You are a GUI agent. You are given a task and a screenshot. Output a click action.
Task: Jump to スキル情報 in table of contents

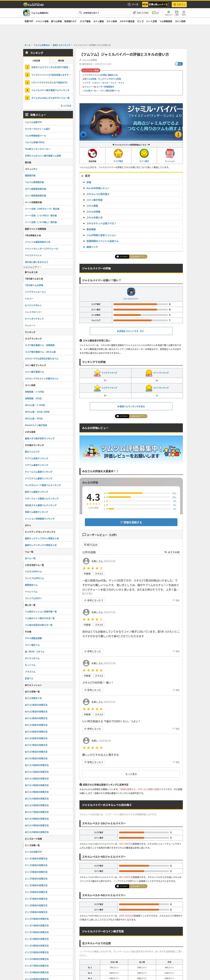(92, 206)
